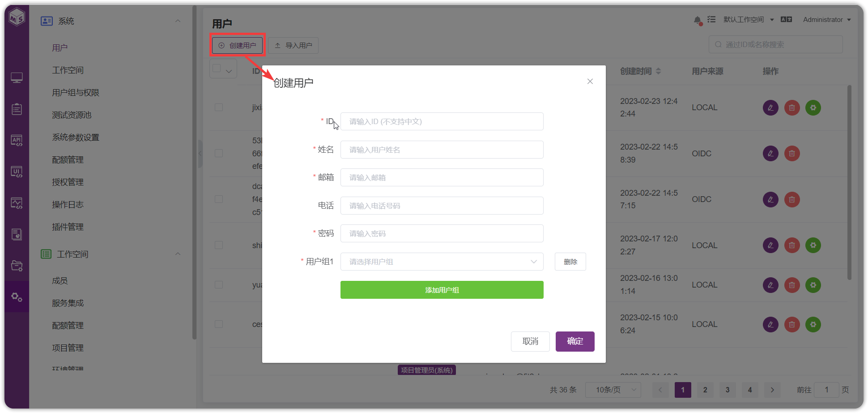Screen dimensions: 868x413
Task: Open the test tracking clipboard sidebar icon
Action: (x=17, y=109)
